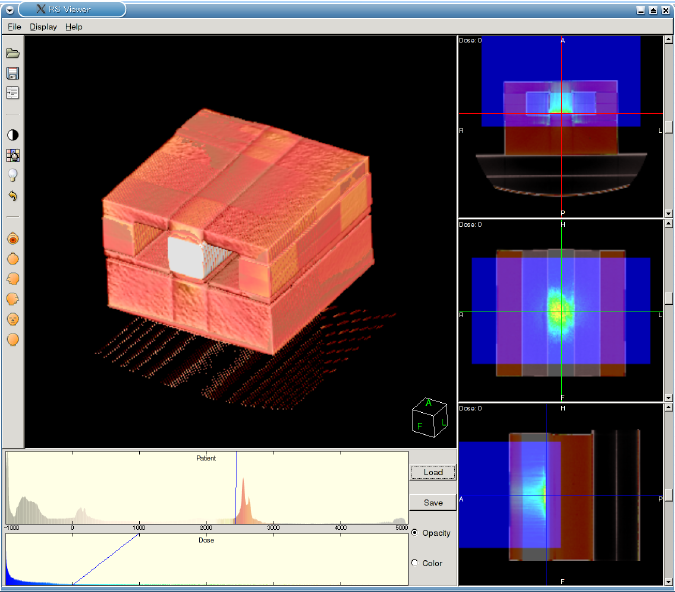675x592 pixels.
Task: Open the Display menu
Action: [x=43, y=26]
